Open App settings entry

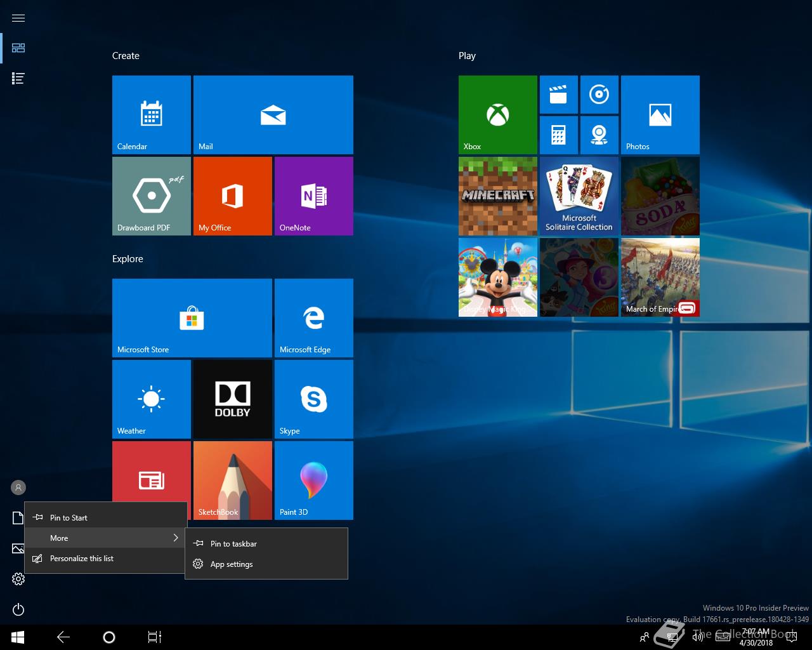pos(266,564)
